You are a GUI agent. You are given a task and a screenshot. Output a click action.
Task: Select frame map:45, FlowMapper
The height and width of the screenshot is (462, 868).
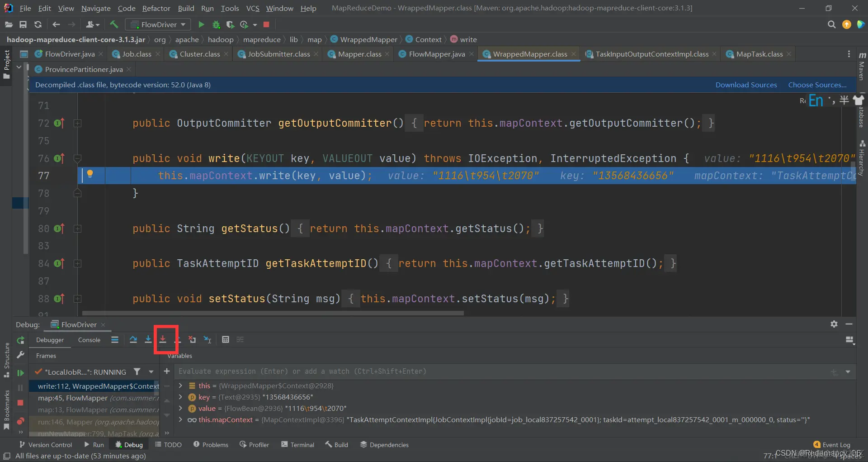pos(94,398)
